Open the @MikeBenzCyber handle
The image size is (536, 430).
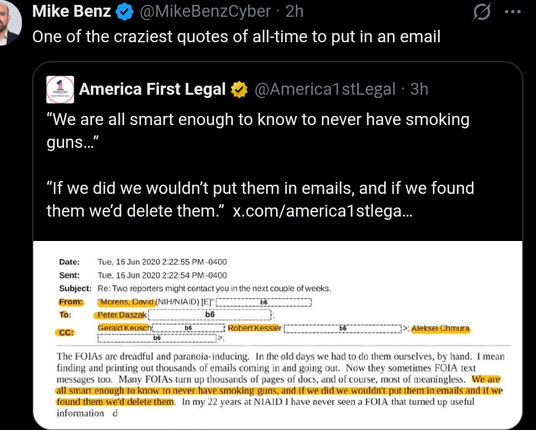[x=205, y=12]
